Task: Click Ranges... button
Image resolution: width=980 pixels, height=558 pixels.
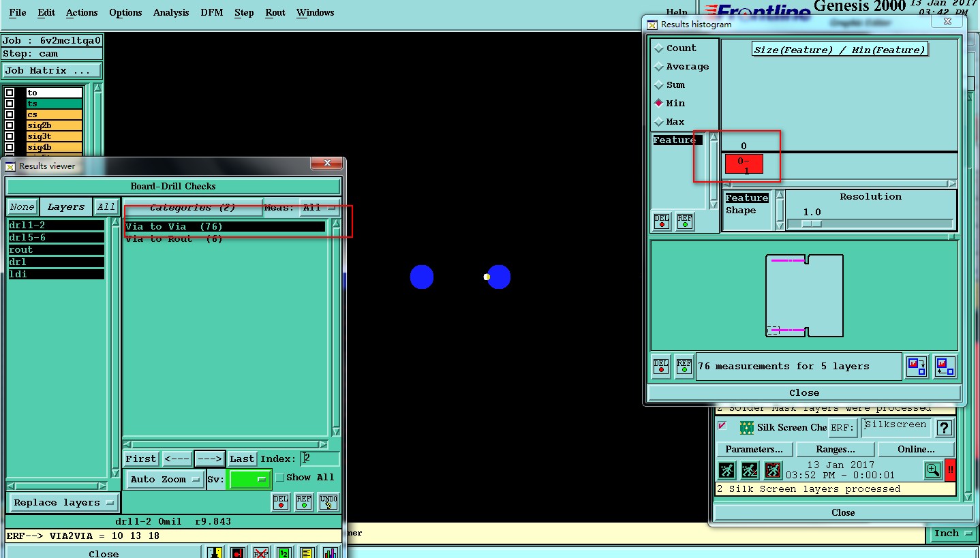Action: [x=836, y=449]
